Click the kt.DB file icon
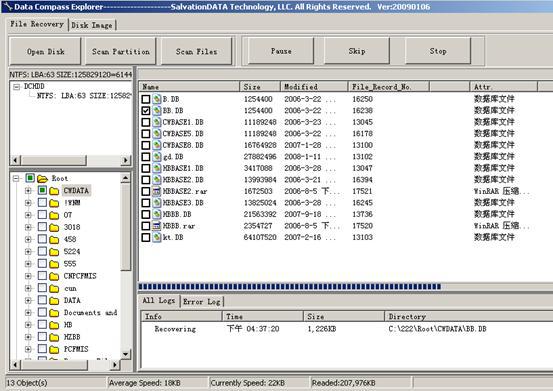The width and height of the screenshot is (553, 391). pos(157,237)
